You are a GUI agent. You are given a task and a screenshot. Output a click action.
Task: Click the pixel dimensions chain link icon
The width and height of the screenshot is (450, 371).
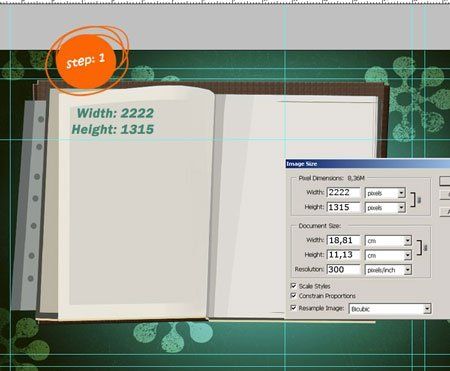pyautogui.click(x=419, y=200)
